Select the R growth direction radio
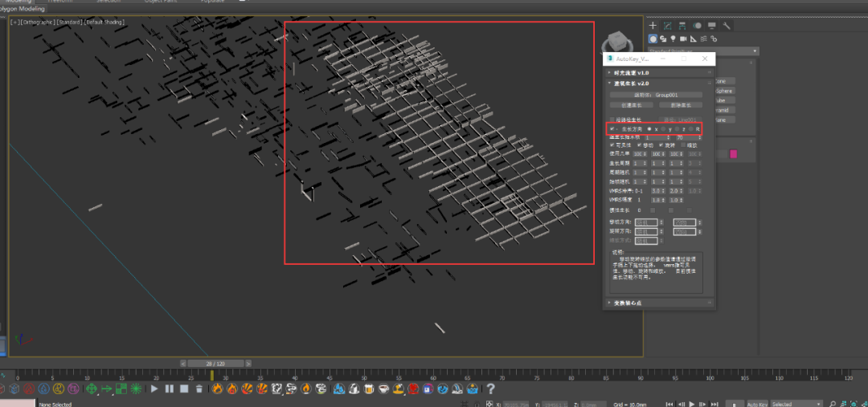This screenshot has width=868, height=407. click(x=691, y=129)
